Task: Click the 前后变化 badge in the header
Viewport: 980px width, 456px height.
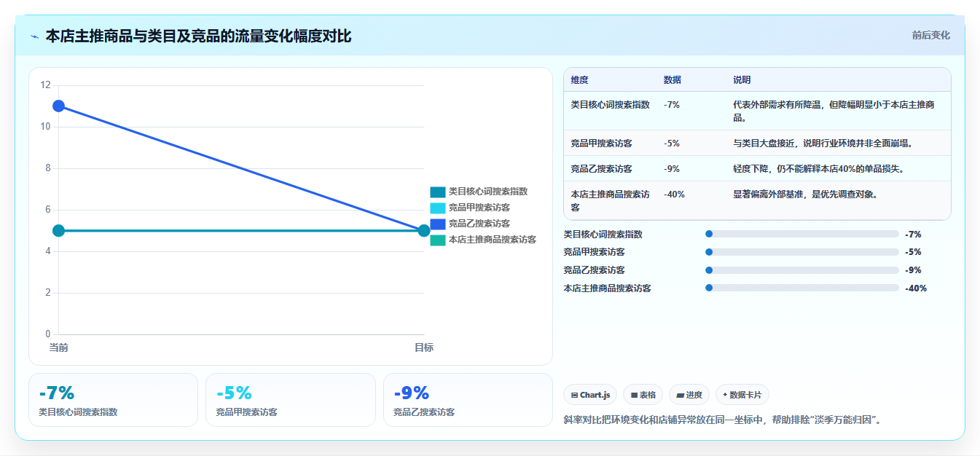Action: [x=930, y=35]
